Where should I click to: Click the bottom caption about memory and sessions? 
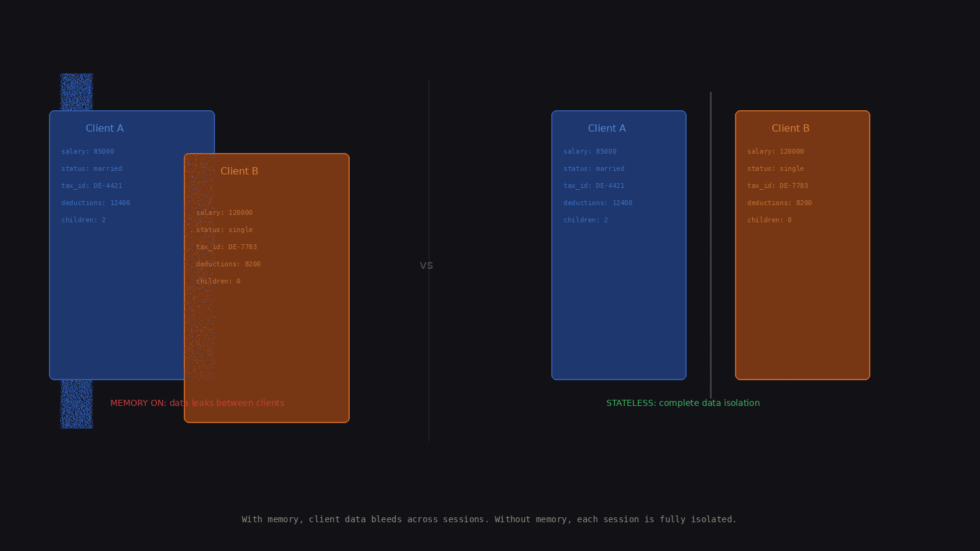489,520
